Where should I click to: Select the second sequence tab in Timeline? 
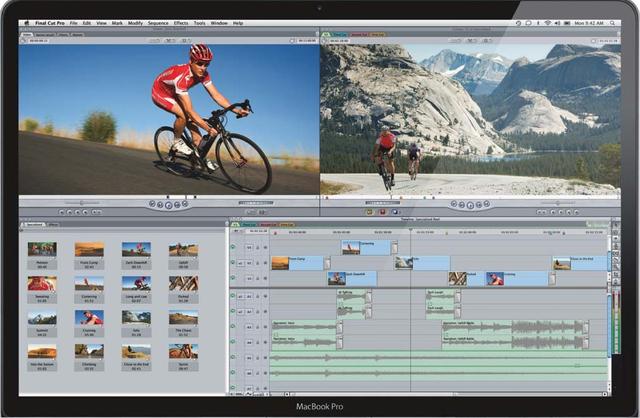coord(266,224)
